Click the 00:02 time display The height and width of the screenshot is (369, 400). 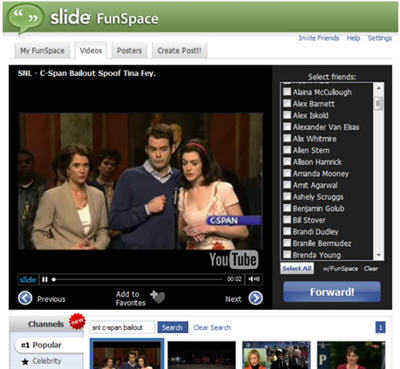click(234, 279)
